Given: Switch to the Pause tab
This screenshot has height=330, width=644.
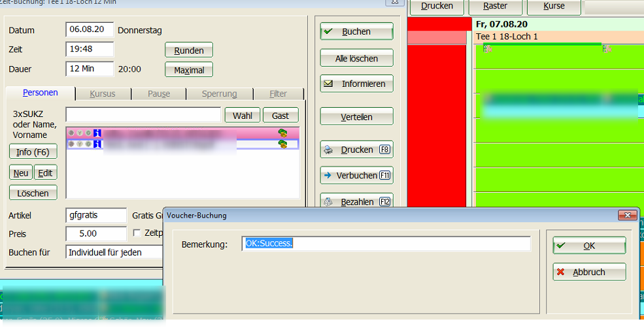Looking at the screenshot, I should click(159, 94).
